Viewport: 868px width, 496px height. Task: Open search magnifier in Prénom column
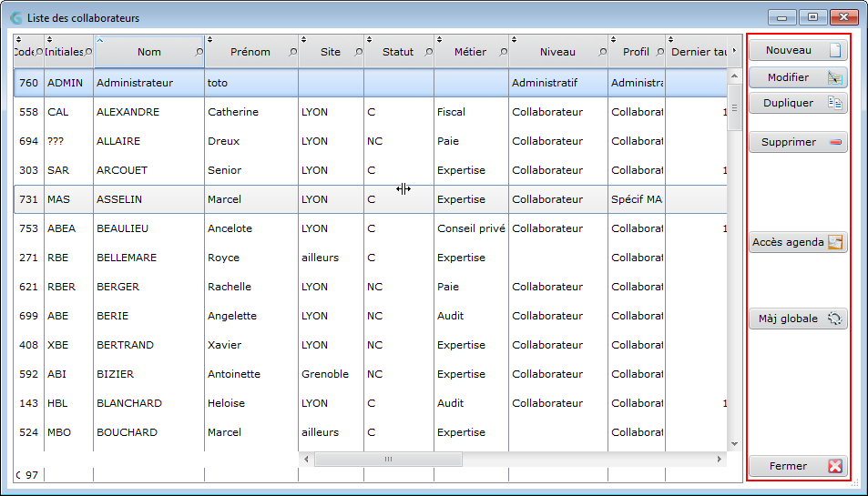(293, 52)
